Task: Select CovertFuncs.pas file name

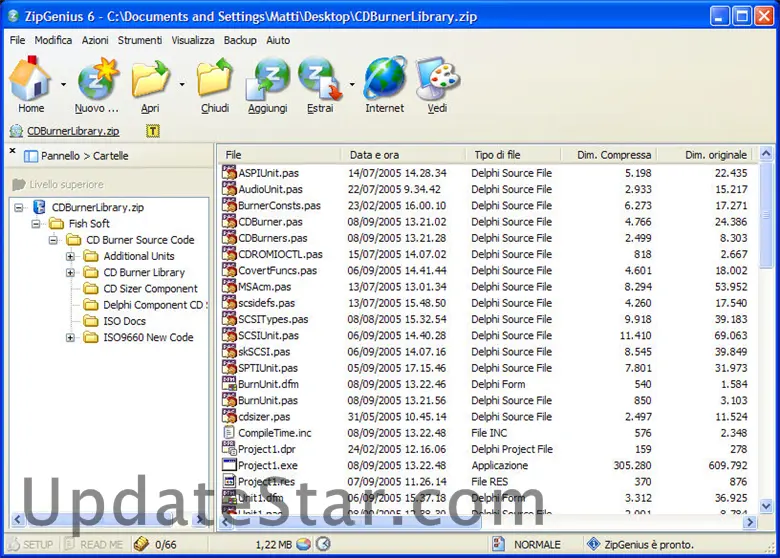Action: pos(278,271)
